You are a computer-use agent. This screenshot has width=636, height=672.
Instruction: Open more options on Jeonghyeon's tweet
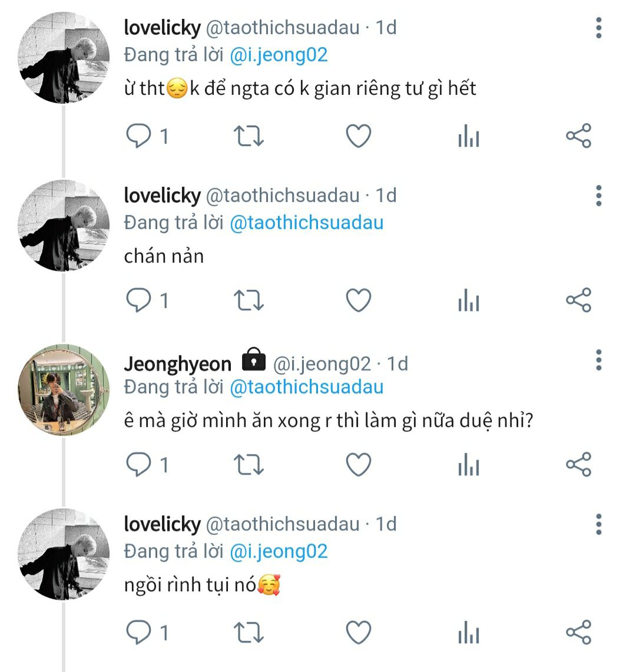[599, 360]
